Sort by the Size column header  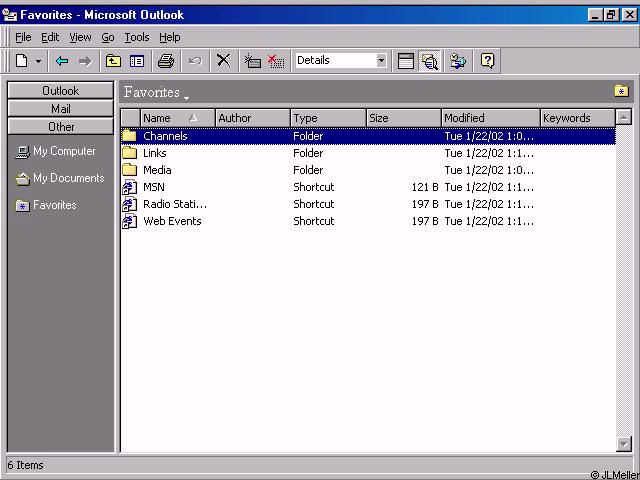click(404, 118)
